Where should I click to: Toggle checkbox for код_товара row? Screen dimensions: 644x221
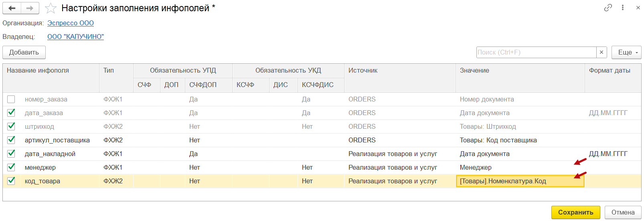coord(11,181)
